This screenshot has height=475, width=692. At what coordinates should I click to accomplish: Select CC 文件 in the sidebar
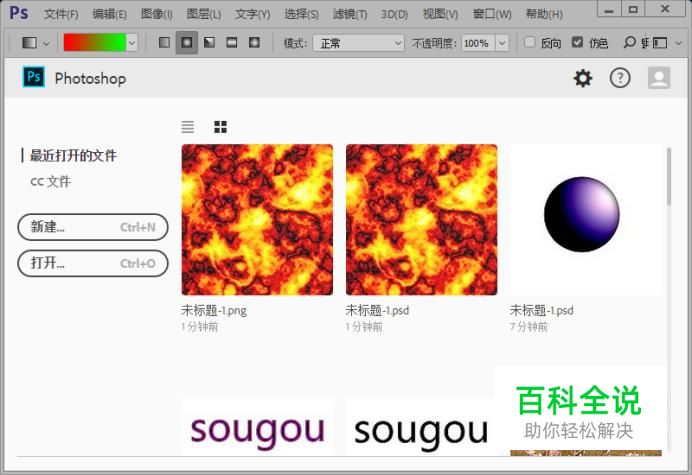click(50, 181)
